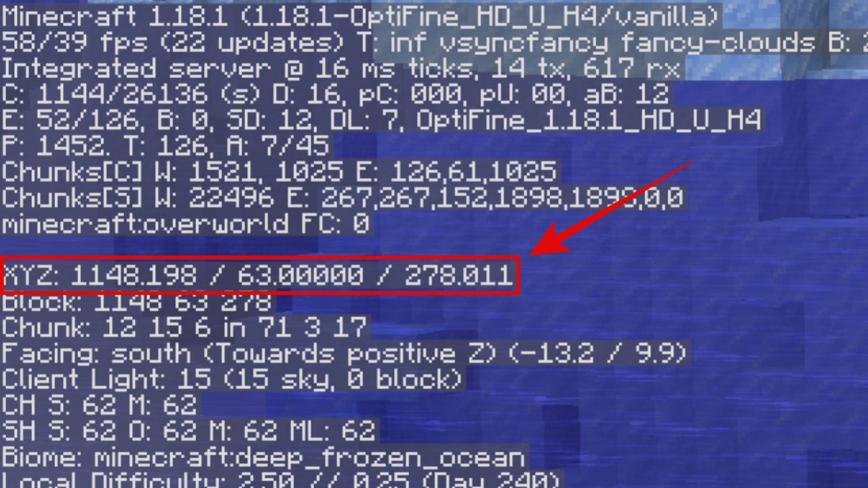Select the SH S: 62 O: 62 line
This screenshot has height=488, width=868.
(188, 430)
